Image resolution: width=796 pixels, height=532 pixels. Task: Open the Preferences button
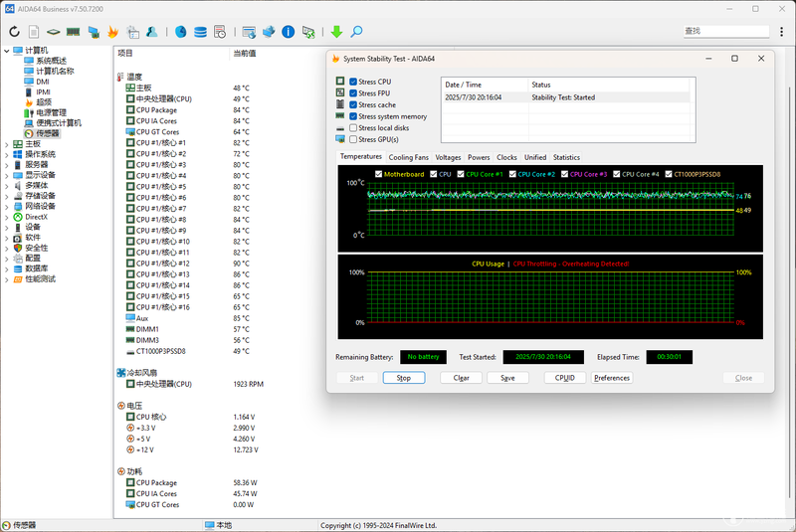(612, 378)
